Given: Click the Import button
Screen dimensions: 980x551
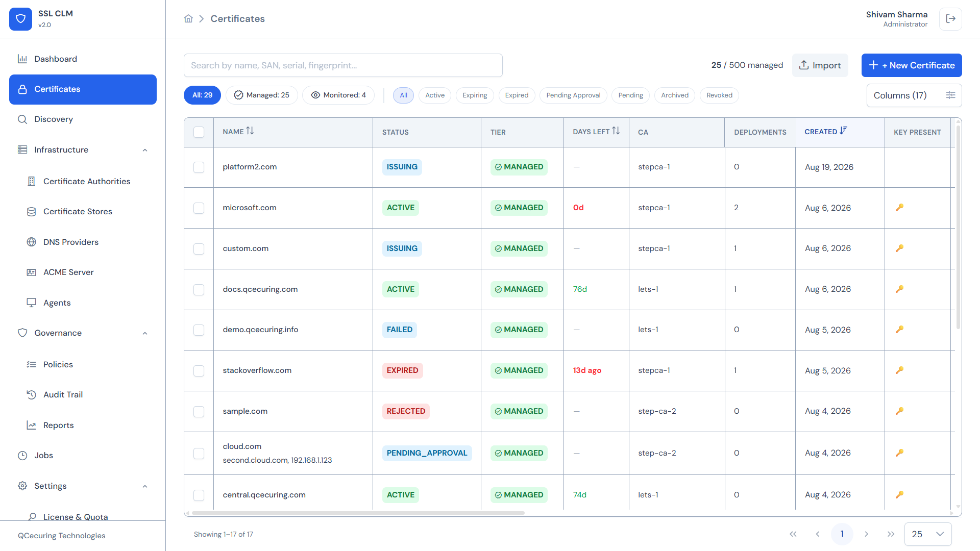Looking at the screenshot, I should point(820,65).
